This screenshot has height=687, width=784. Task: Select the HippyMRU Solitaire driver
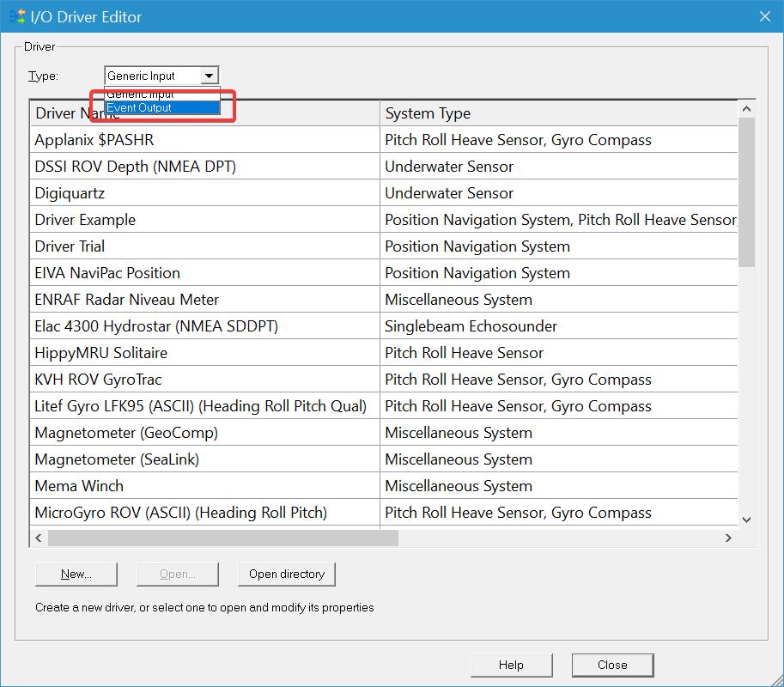[100, 353]
